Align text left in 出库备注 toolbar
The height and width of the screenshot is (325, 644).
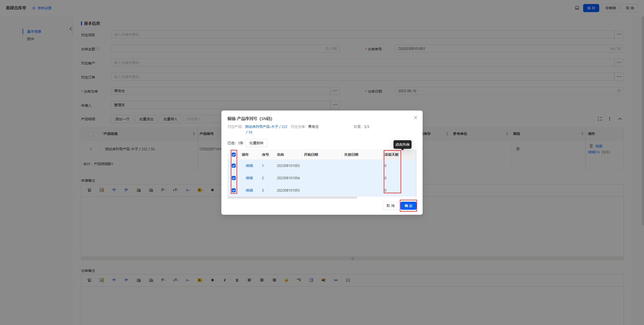(250, 280)
